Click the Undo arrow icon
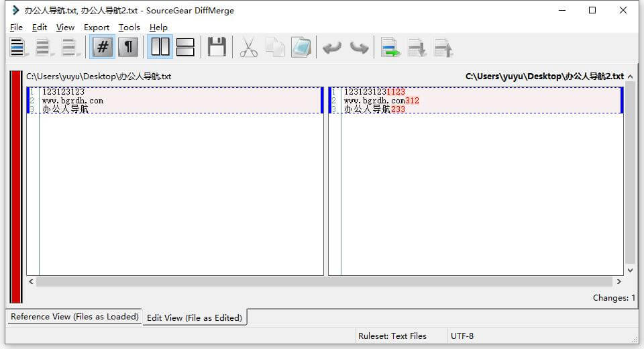Image resolution: width=644 pixels, height=349 pixels. 332,47
